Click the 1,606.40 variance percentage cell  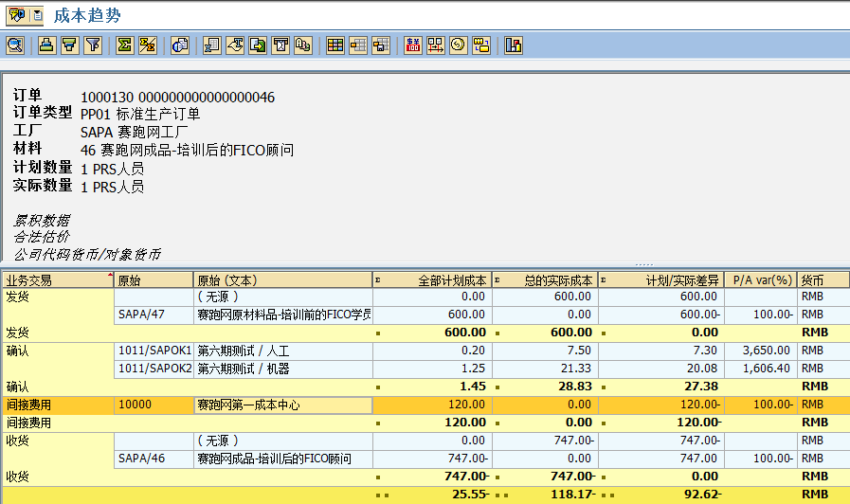pos(761,369)
